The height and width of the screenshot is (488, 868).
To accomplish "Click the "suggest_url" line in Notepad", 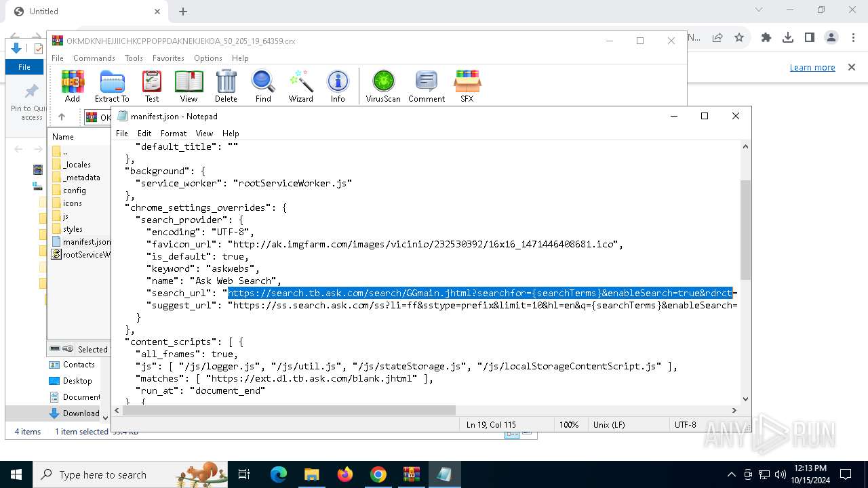I will pyautogui.click(x=442, y=306).
